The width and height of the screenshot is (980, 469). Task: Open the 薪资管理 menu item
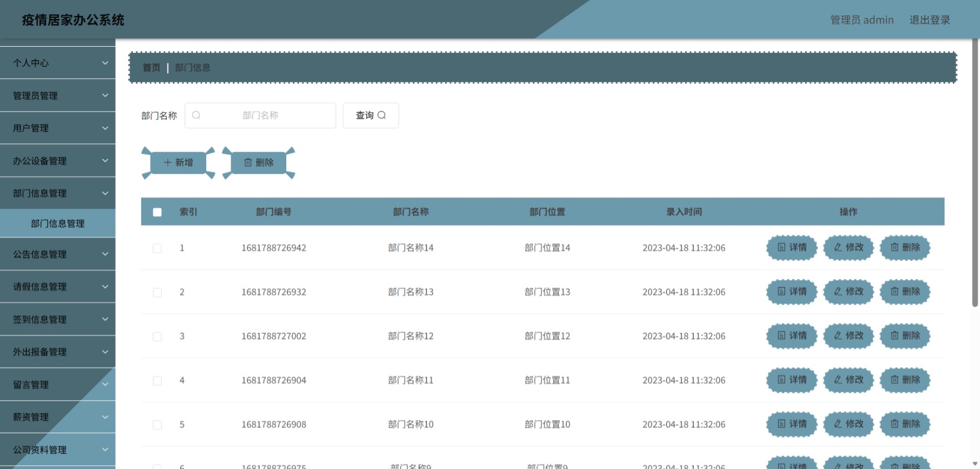58,417
